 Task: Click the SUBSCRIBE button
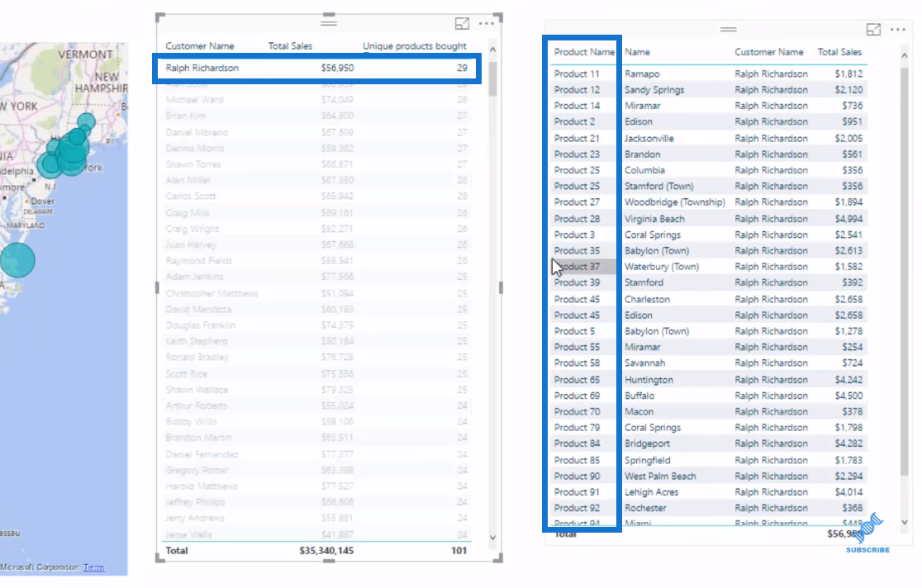click(x=868, y=550)
